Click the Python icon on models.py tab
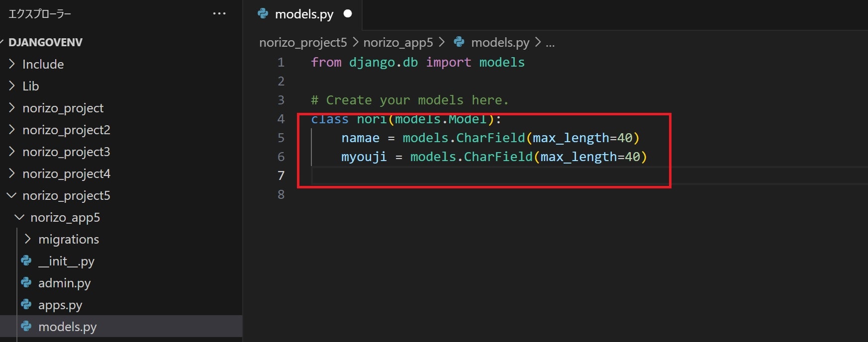 [263, 14]
